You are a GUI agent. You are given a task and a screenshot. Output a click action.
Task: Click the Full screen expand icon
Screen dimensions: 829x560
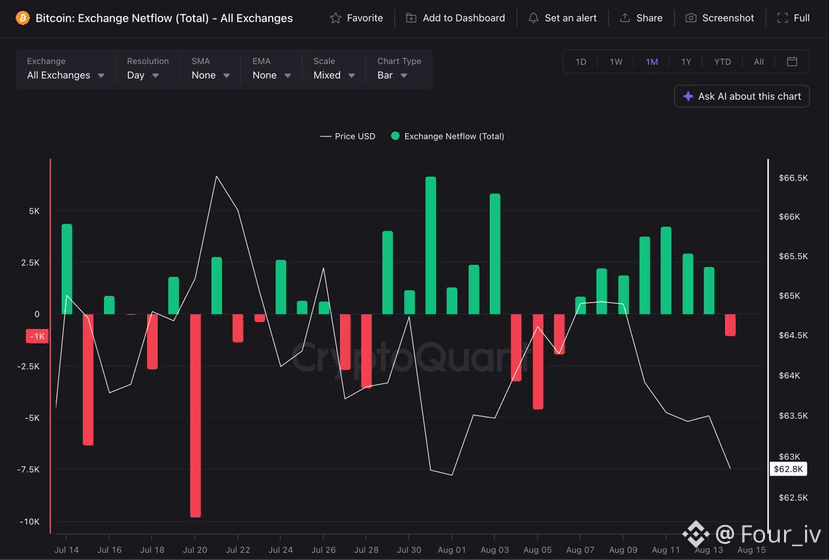point(782,18)
